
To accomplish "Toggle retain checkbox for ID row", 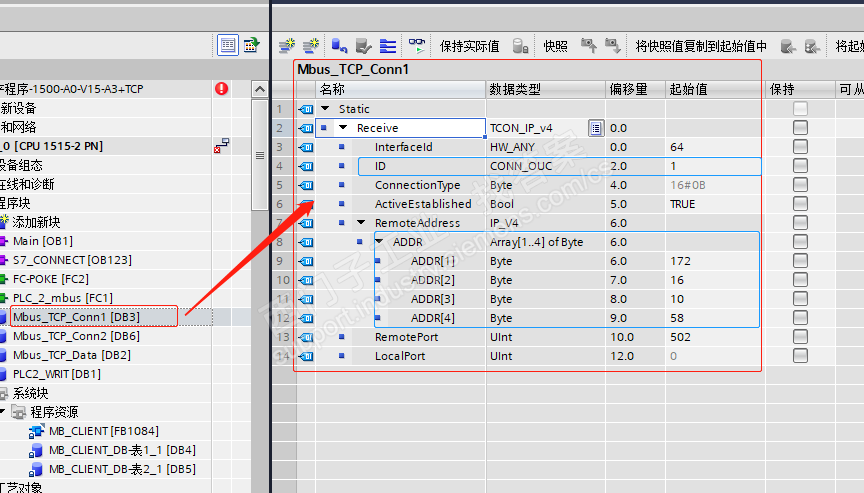I will click(x=800, y=166).
